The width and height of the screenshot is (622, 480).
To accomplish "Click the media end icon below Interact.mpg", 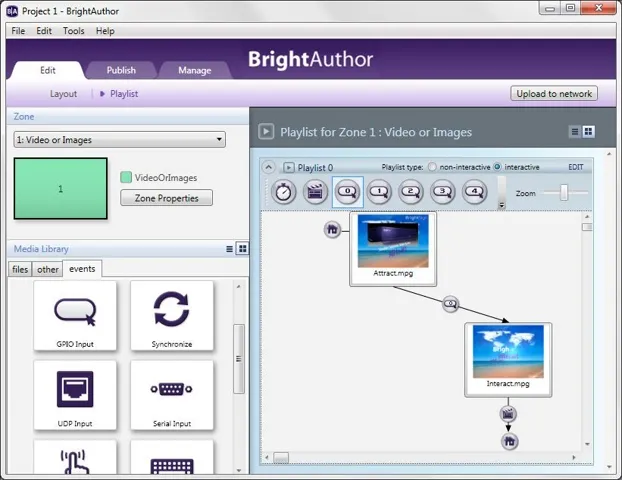I will pos(508,414).
